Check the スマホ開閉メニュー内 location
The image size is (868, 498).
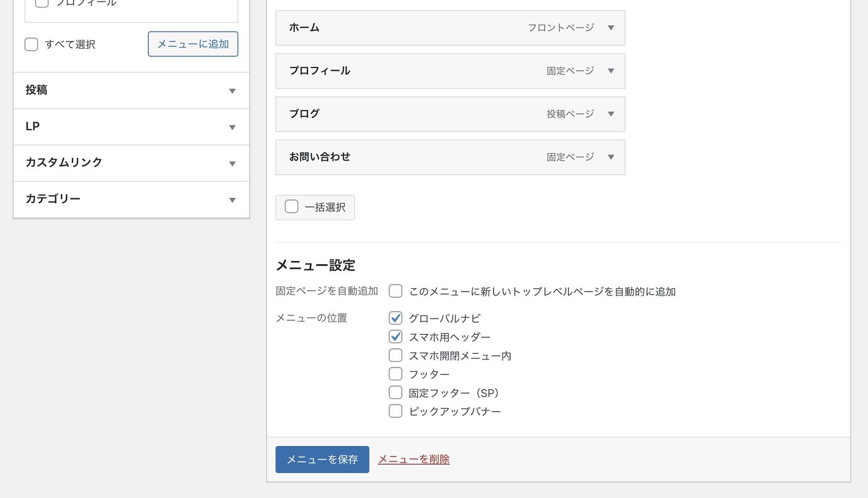(396, 355)
